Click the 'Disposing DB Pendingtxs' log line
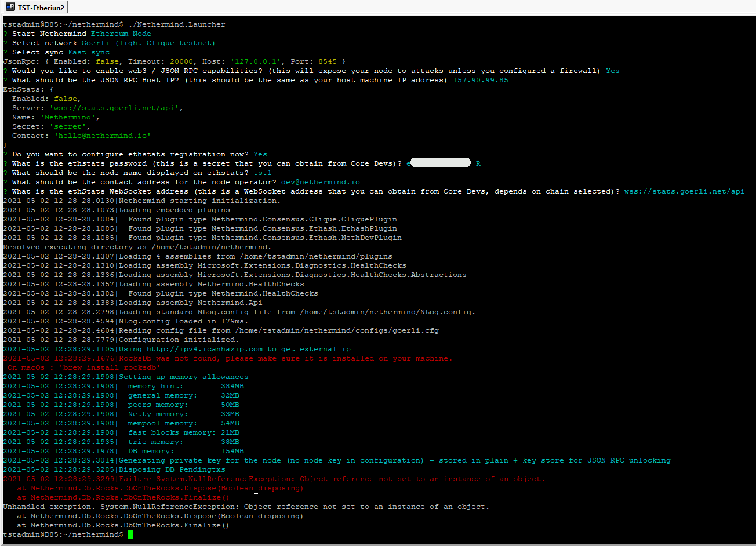 point(114,469)
